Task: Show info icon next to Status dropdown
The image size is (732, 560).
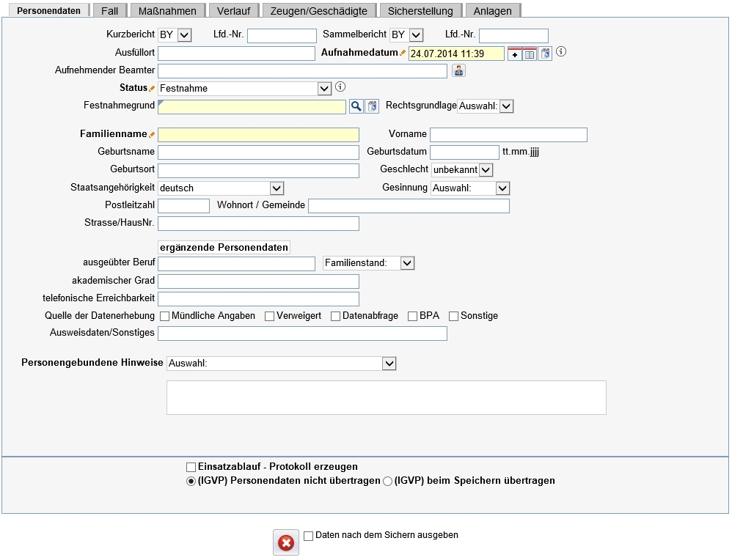Action: (x=340, y=86)
